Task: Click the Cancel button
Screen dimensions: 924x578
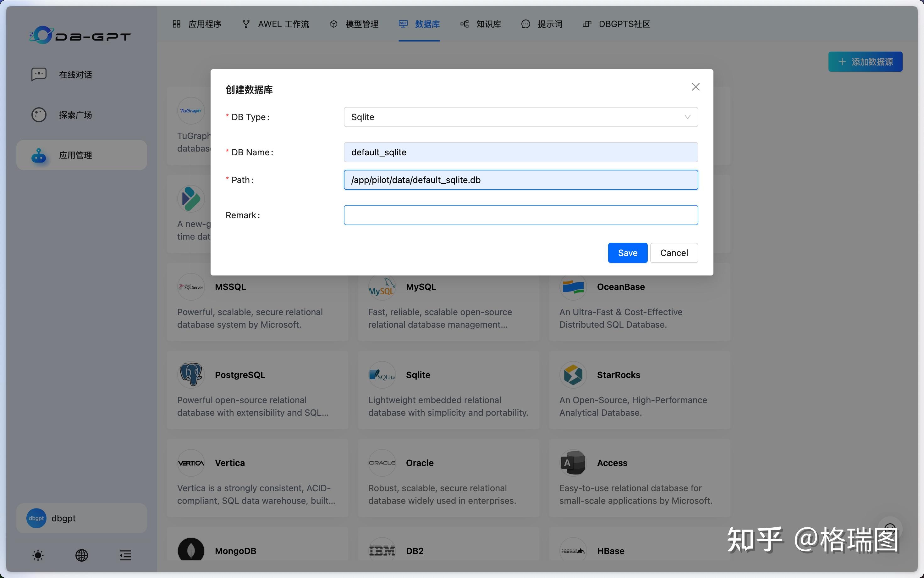Action: click(x=674, y=253)
